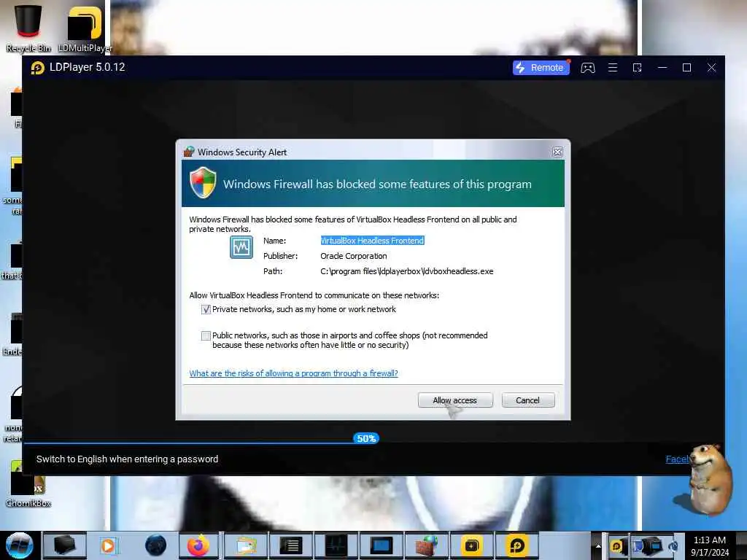Switch to LDPlayer taskbar item
This screenshot has height=560, width=747.
tap(517, 545)
